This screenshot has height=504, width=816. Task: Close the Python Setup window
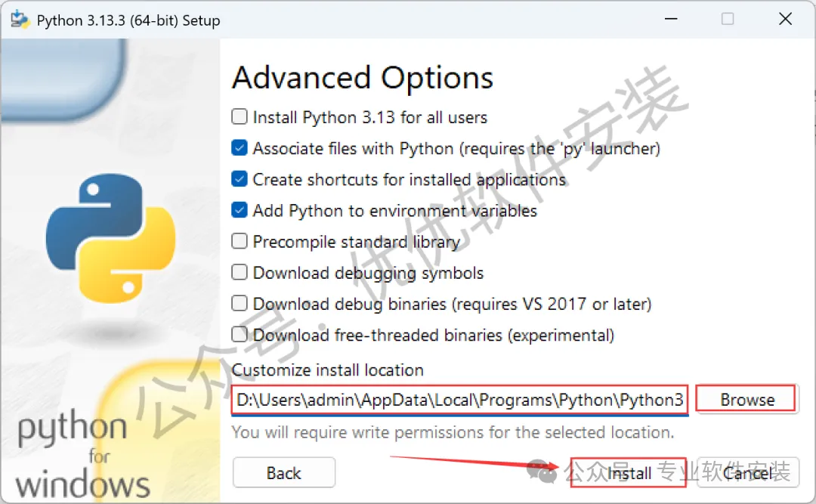pyautogui.click(x=785, y=19)
